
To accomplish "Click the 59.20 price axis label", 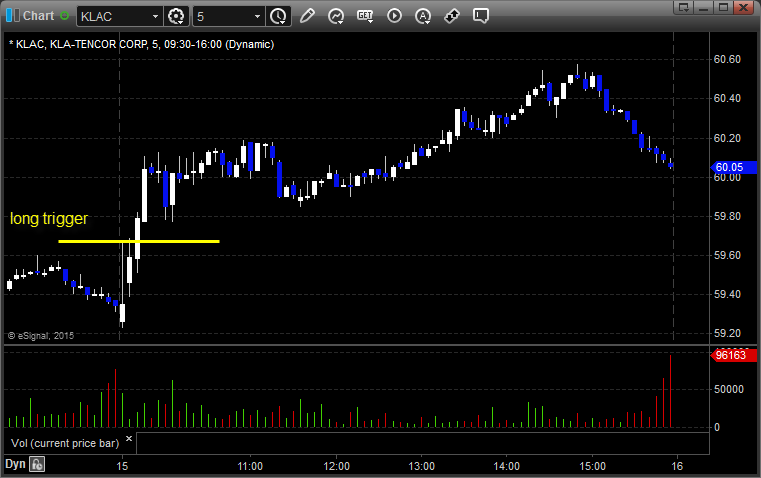I will pyautogui.click(x=727, y=333).
